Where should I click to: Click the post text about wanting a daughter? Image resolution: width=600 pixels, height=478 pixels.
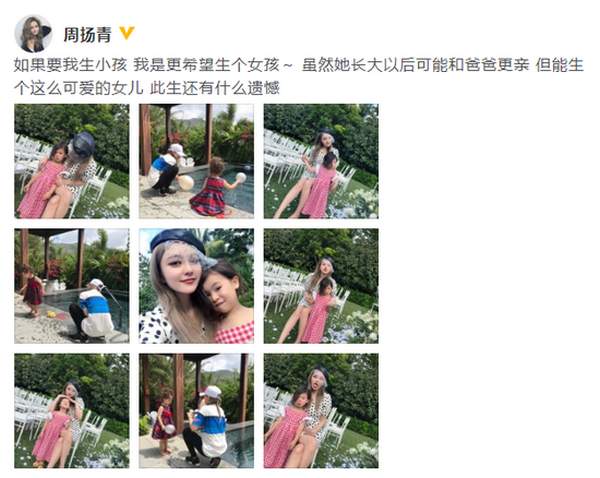tap(298, 77)
